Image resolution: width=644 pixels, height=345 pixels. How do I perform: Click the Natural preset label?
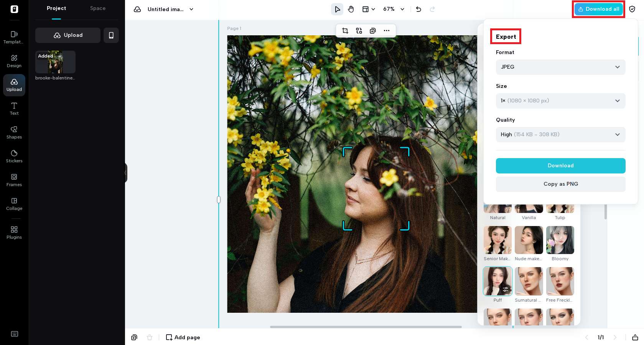(497, 218)
